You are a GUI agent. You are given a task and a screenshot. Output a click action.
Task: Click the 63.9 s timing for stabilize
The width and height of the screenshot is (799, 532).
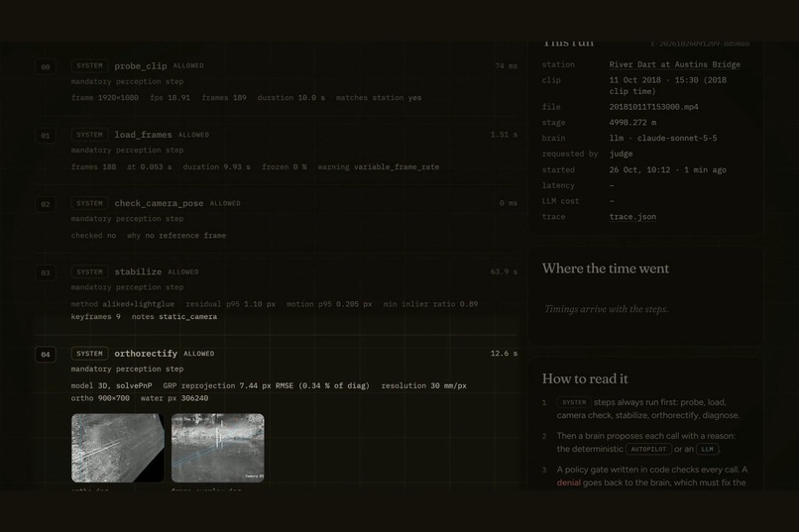pyautogui.click(x=504, y=271)
